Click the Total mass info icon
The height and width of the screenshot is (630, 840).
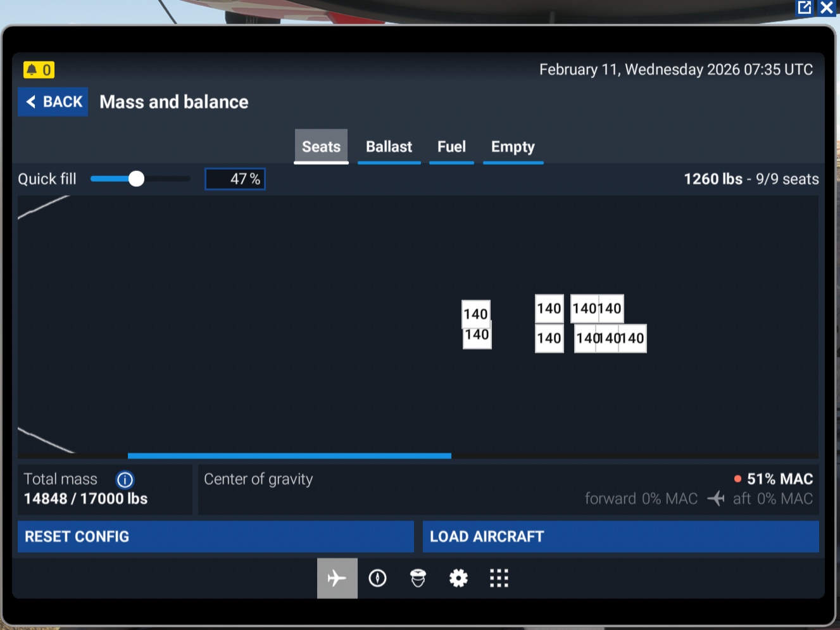[125, 480]
